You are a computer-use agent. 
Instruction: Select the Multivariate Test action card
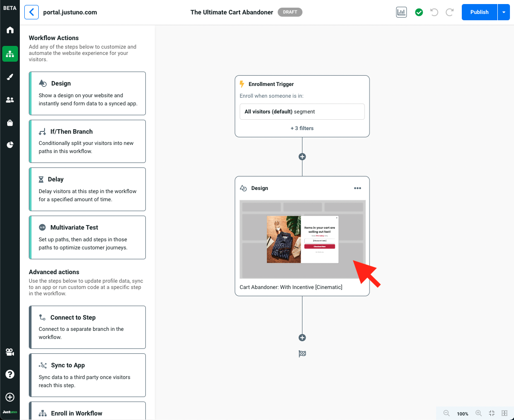(x=87, y=237)
